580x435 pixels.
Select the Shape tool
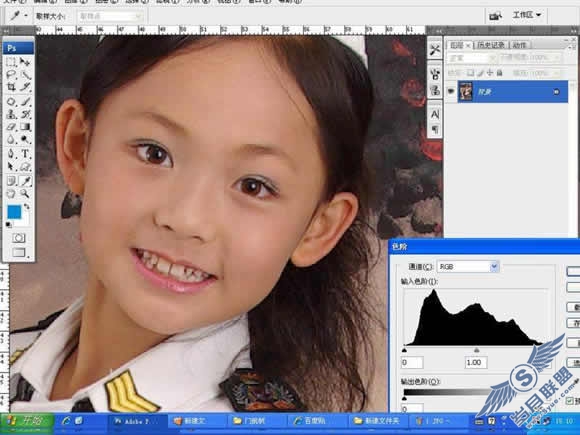coord(25,166)
